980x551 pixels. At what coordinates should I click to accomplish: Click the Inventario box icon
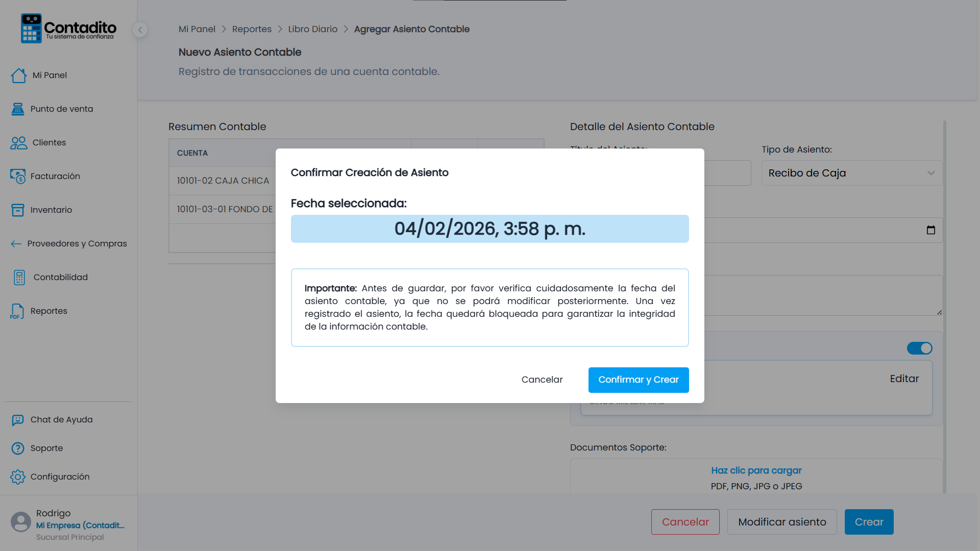click(x=18, y=210)
